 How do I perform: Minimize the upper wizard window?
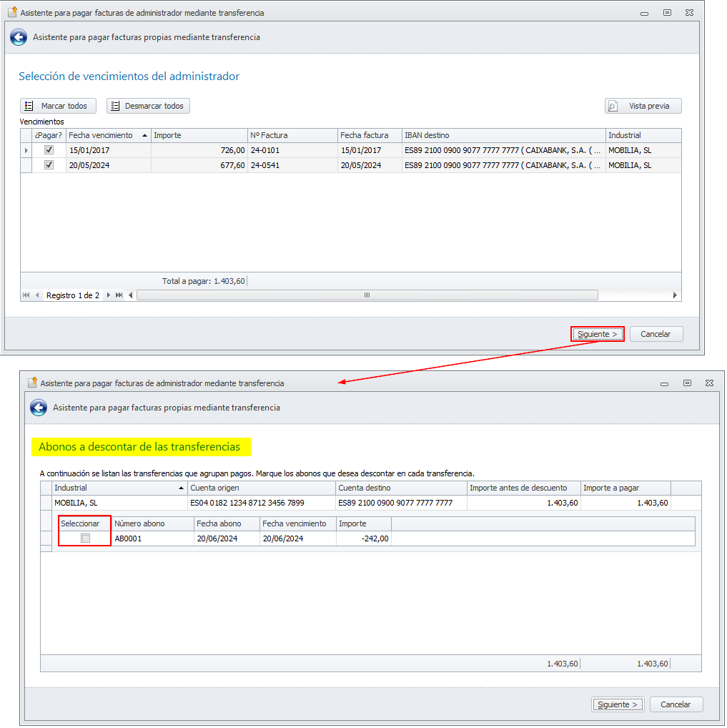point(644,13)
